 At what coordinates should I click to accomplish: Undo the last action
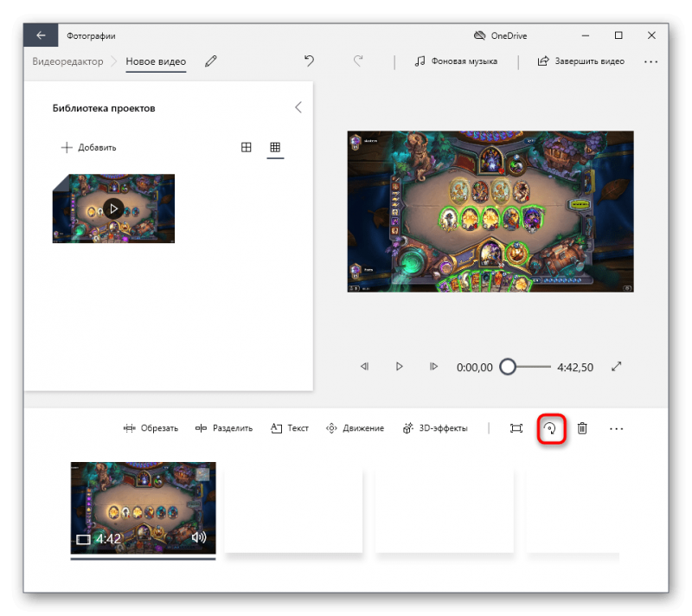click(x=309, y=61)
